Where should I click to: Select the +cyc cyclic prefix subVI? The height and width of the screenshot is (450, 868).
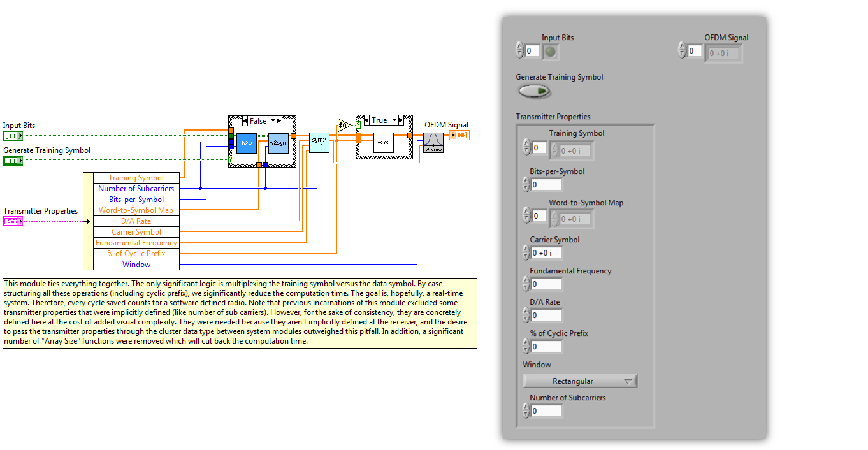[384, 143]
